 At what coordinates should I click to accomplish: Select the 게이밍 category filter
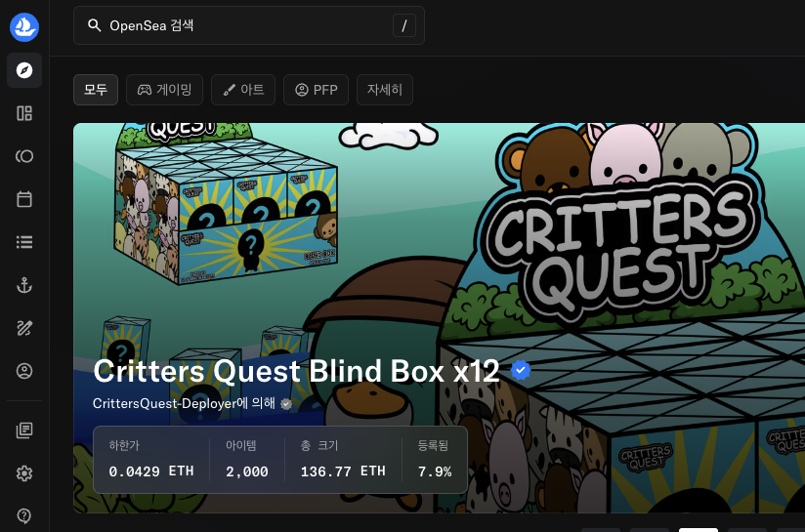pyautogui.click(x=164, y=90)
